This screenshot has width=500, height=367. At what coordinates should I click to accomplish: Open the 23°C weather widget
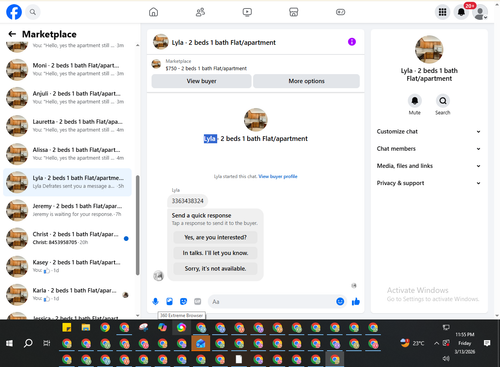click(x=412, y=343)
